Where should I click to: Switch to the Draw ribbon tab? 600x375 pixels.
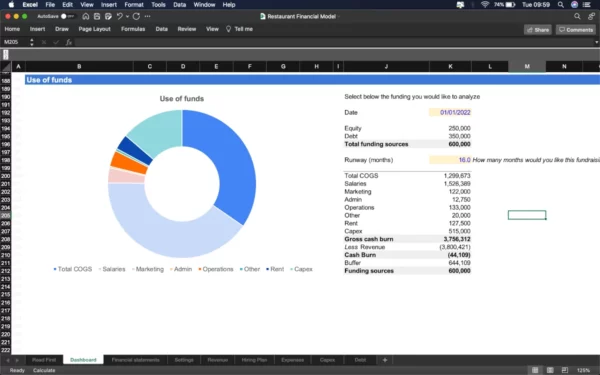(62, 29)
